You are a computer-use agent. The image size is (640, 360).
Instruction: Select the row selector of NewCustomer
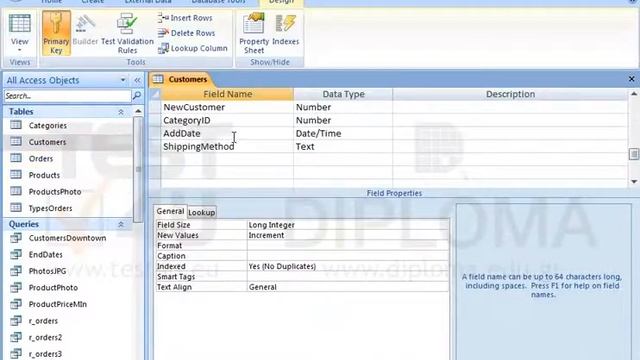tap(155, 107)
